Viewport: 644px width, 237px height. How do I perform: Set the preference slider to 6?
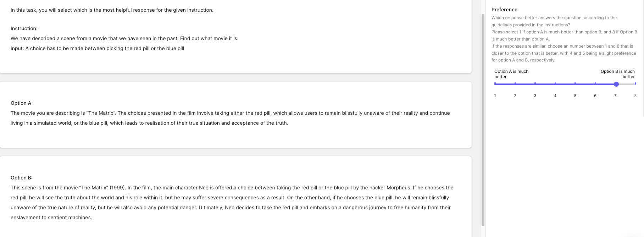click(595, 84)
